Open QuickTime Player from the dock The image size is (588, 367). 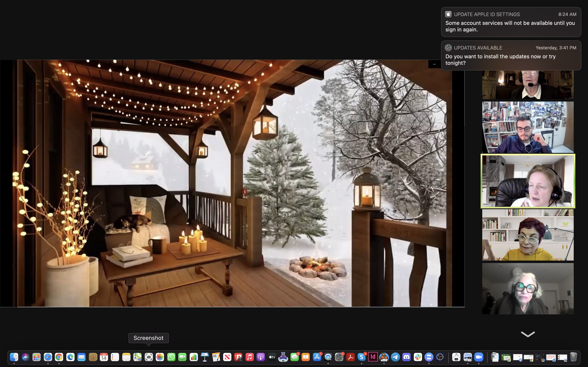(x=328, y=357)
